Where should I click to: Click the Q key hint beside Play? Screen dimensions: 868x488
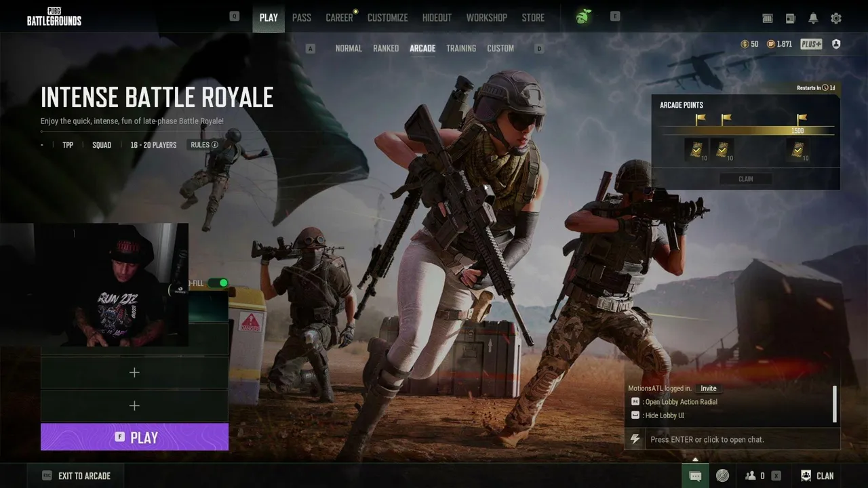tap(235, 16)
